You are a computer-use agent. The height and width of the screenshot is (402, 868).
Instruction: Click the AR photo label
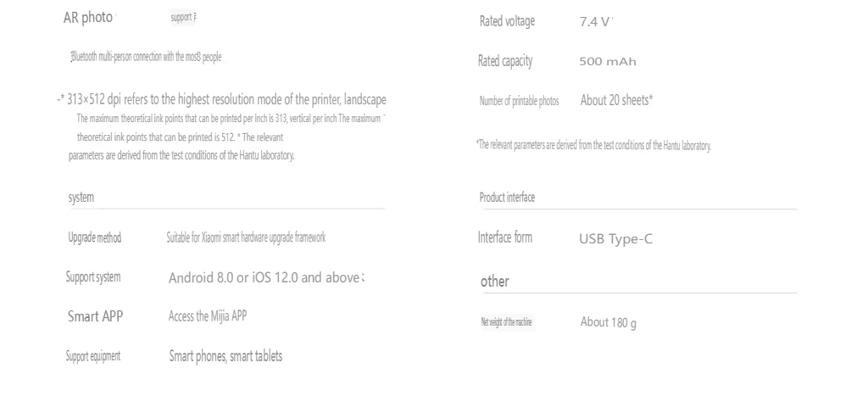[88, 17]
